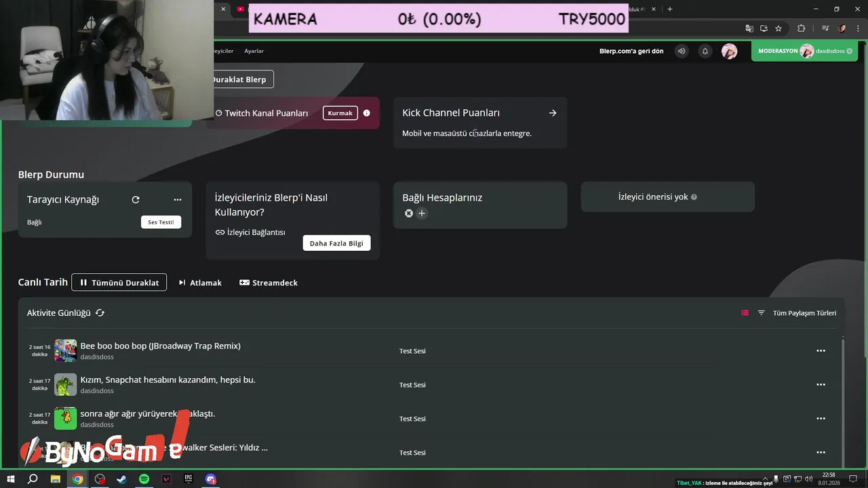Open Kick Channel Puanları arrow
This screenshot has height=488, width=868.
[x=553, y=113]
